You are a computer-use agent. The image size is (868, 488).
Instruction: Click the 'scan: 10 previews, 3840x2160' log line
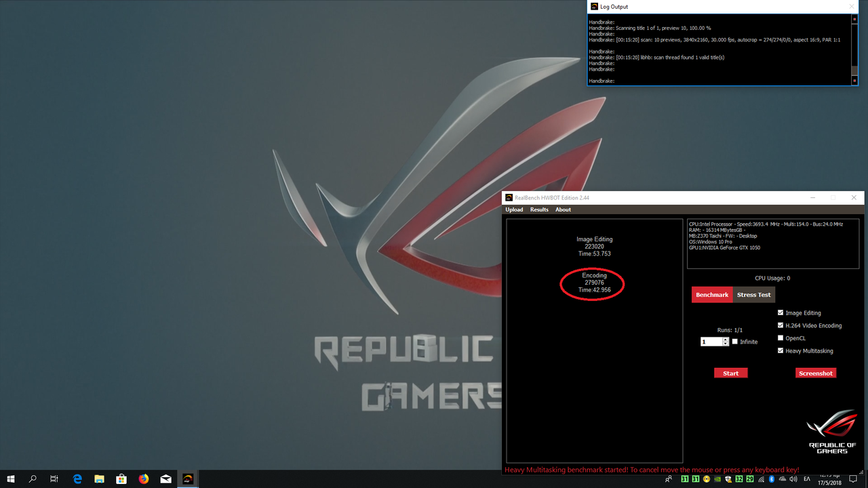[715, 40]
